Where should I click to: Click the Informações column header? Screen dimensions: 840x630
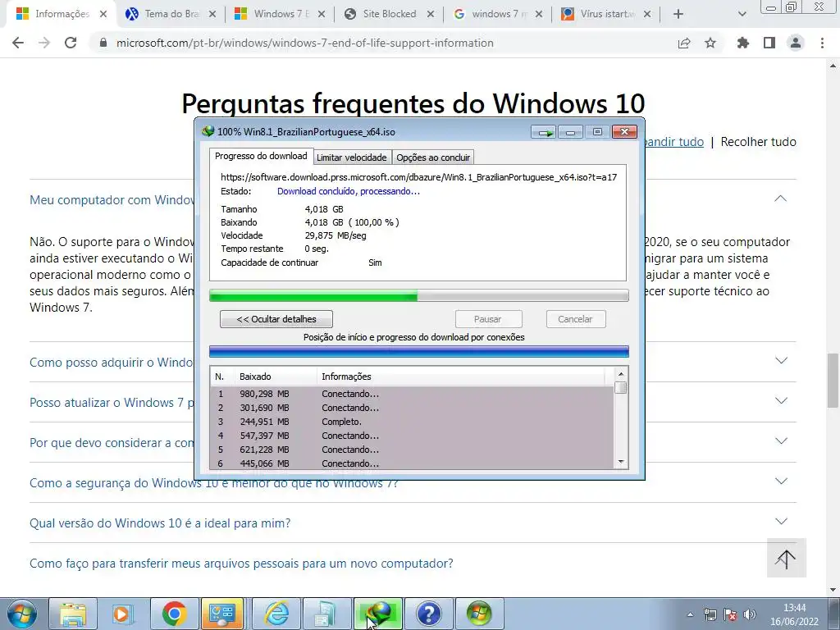tap(461, 377)
